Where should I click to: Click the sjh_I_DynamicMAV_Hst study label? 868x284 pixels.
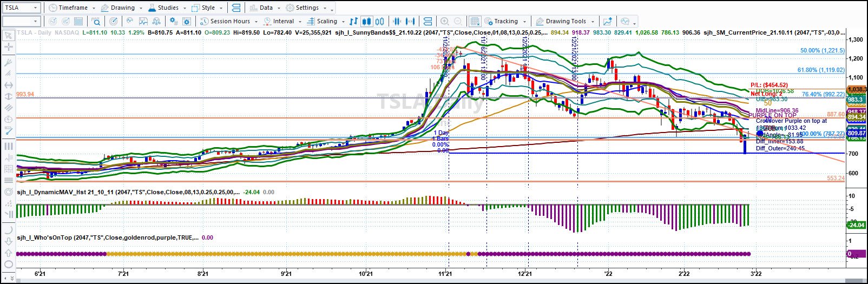[129, 192]
